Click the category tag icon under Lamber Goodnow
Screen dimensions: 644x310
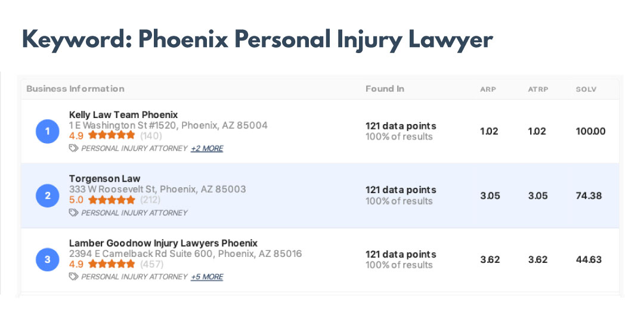click(73, 277)
